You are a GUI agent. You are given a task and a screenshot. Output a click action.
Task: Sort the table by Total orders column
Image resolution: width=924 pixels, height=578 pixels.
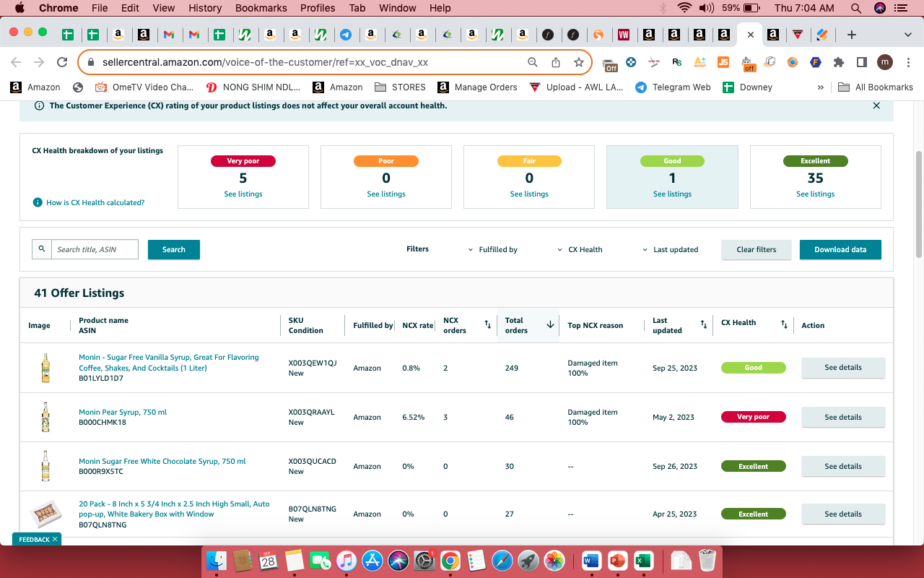tap(550, 324)
